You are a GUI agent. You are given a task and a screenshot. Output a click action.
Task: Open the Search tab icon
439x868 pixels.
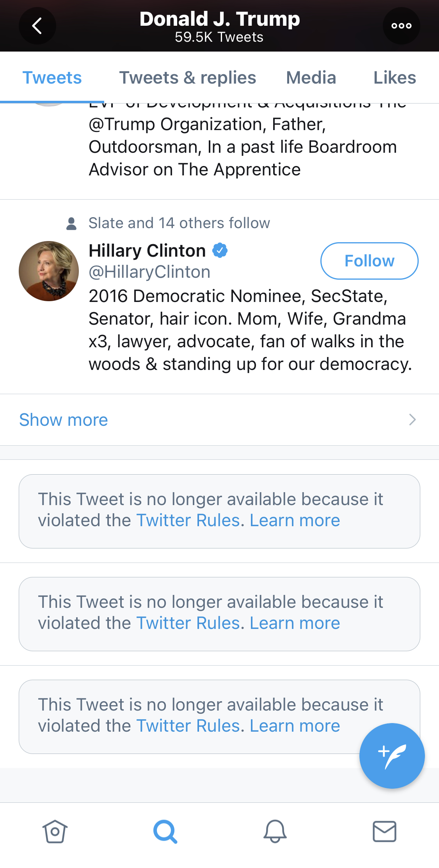(x=165, y=831)
